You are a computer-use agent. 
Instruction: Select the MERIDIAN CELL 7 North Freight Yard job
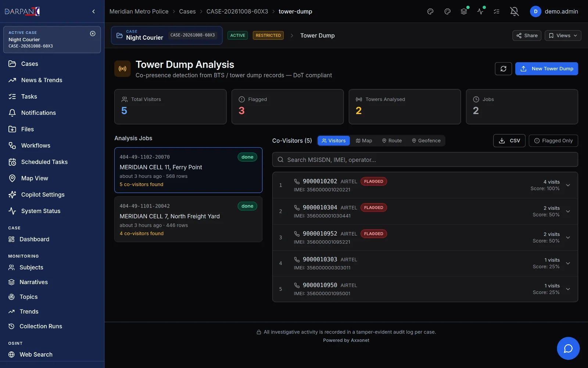click(188, 219)
